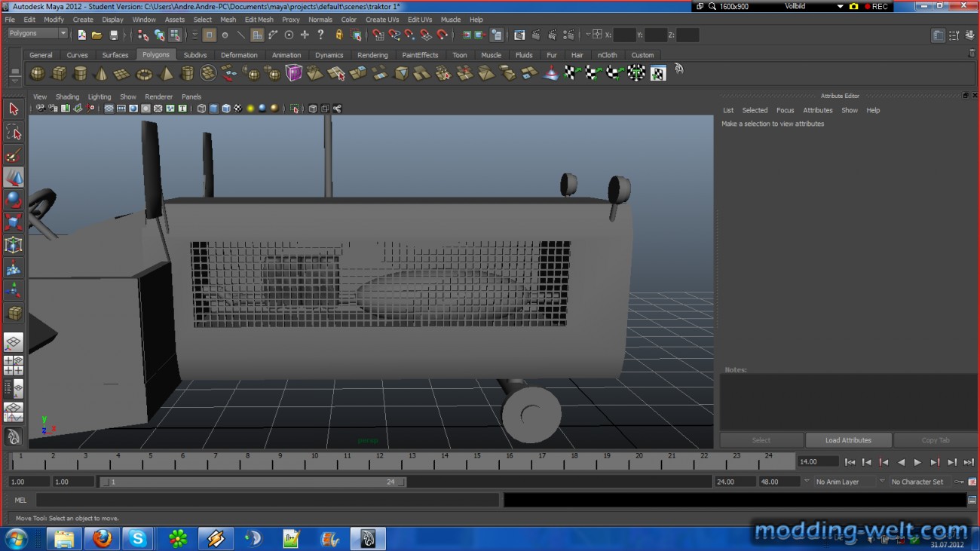Select the Rotate tool in toolbox
The height and width of the screenshot is (551, 980).
coord(14,201)
